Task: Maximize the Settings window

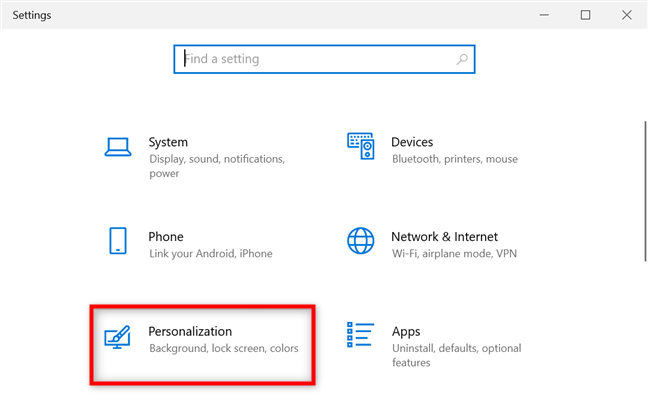Action: (x=585, y=15)
